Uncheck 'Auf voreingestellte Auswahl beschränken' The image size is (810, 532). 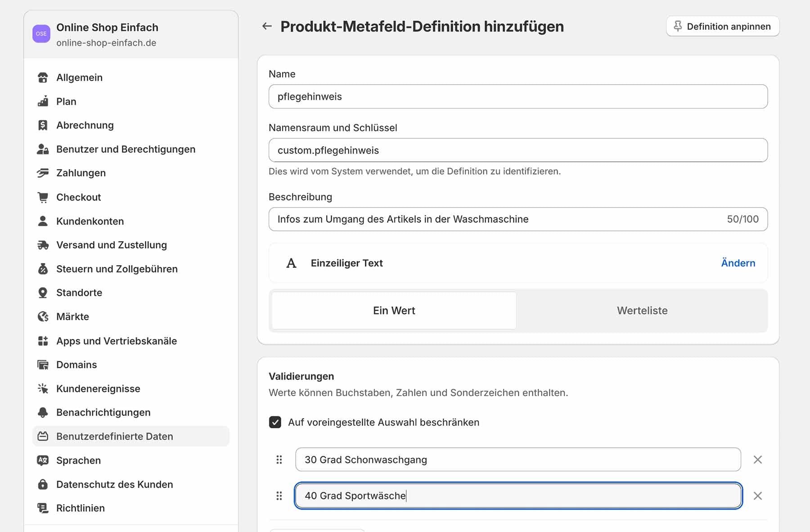[x=275, y=422]
